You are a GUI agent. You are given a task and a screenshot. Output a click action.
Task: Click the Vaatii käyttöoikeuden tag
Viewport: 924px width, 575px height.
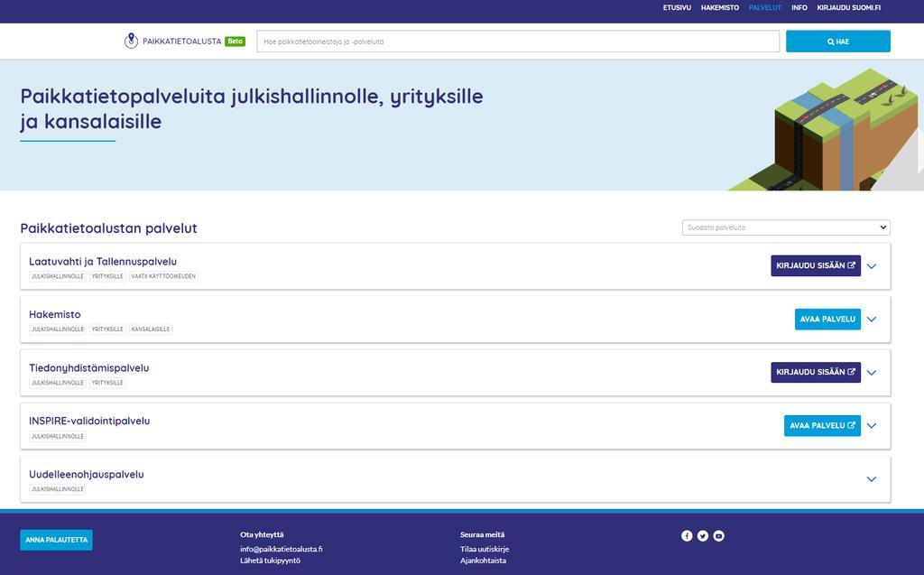(x=163, y=276)
